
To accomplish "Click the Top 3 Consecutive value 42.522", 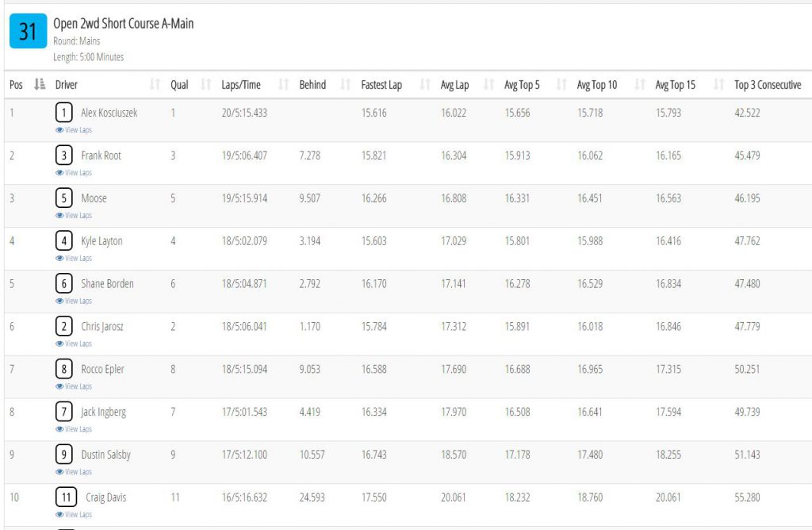I will tap(747, 113).
